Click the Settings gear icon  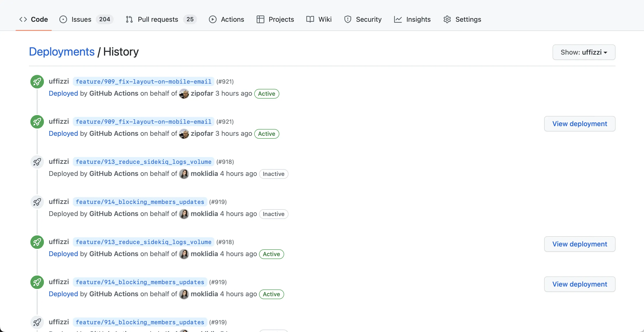[x=447, y=19]
